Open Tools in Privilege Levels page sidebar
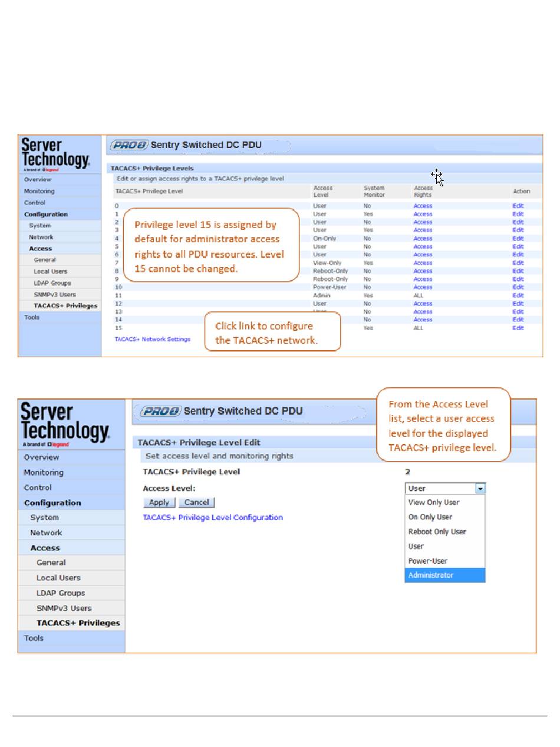The height and width of the screenshot is (747, 560). [x=32, y=317]
